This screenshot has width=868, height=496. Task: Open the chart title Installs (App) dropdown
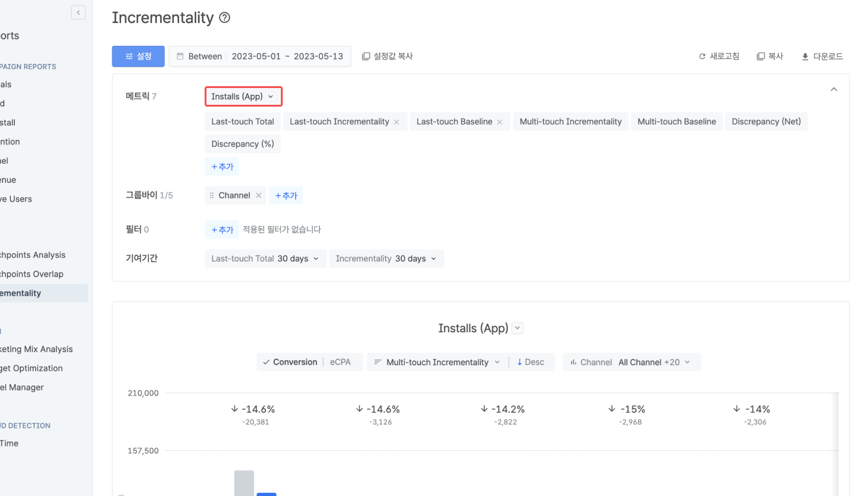518,329
